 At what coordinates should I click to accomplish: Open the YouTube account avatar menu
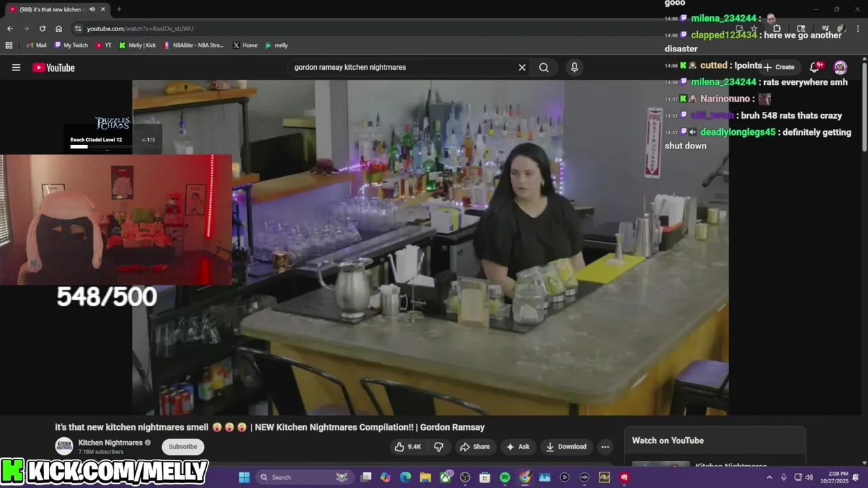(840, 66)
